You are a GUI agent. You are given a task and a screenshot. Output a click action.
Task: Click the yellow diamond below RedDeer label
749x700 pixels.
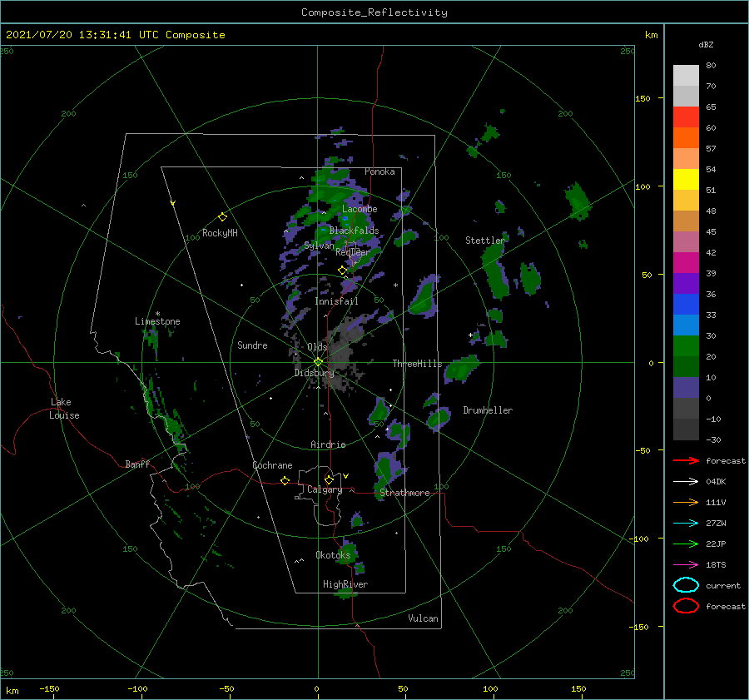coord(342,271)
